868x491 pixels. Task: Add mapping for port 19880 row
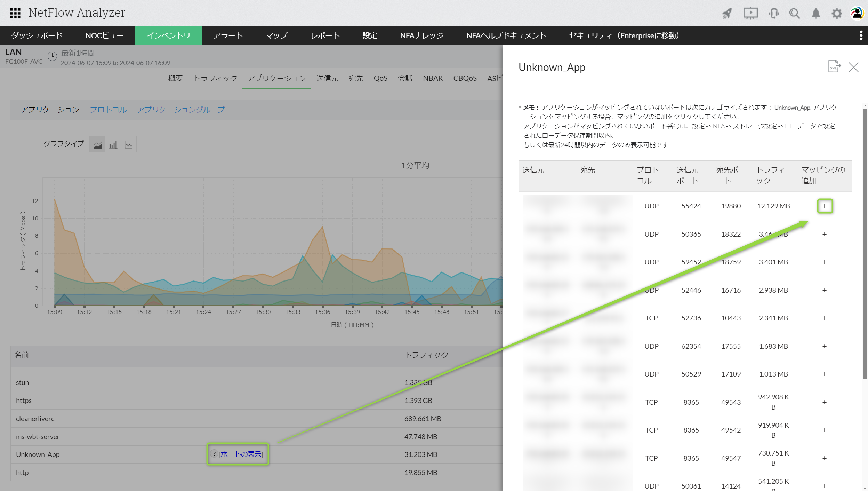tap(824, 206)
